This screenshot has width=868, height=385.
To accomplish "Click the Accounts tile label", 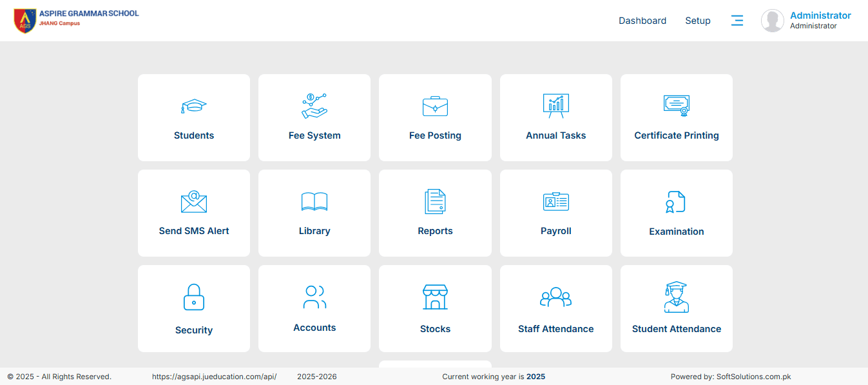I will coord(314,328).
